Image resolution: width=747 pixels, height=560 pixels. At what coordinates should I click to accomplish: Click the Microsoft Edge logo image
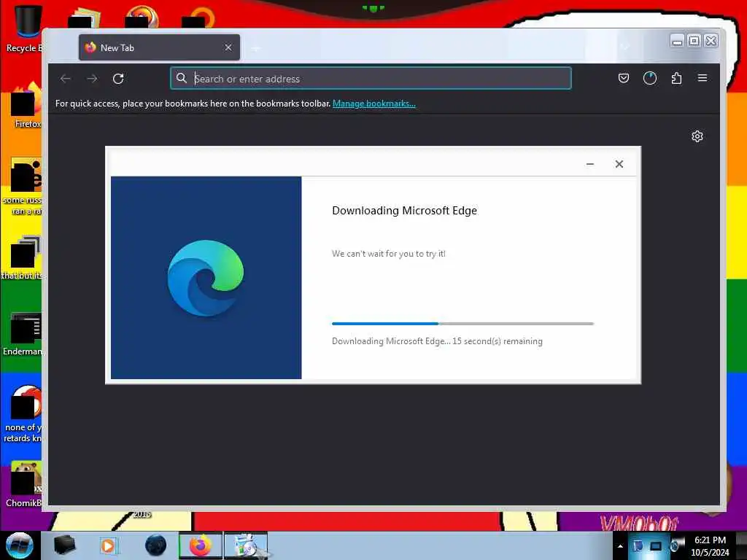(206, 278)
